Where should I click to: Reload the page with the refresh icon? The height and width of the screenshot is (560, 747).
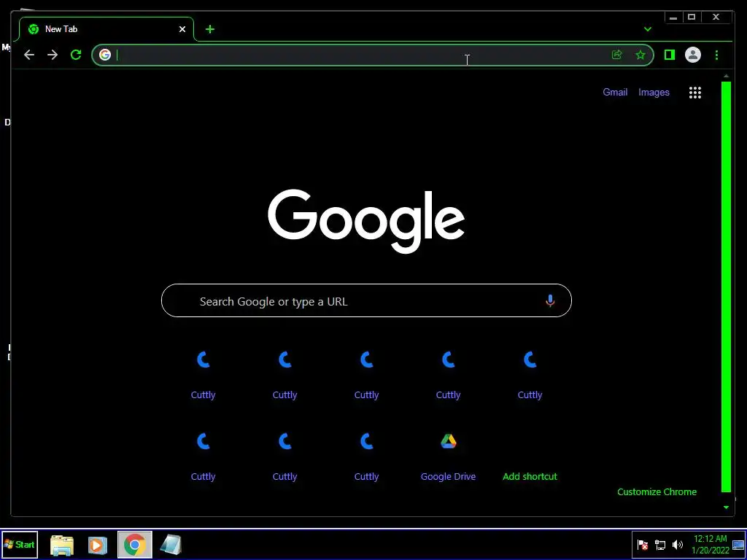[x=76, y=55]
